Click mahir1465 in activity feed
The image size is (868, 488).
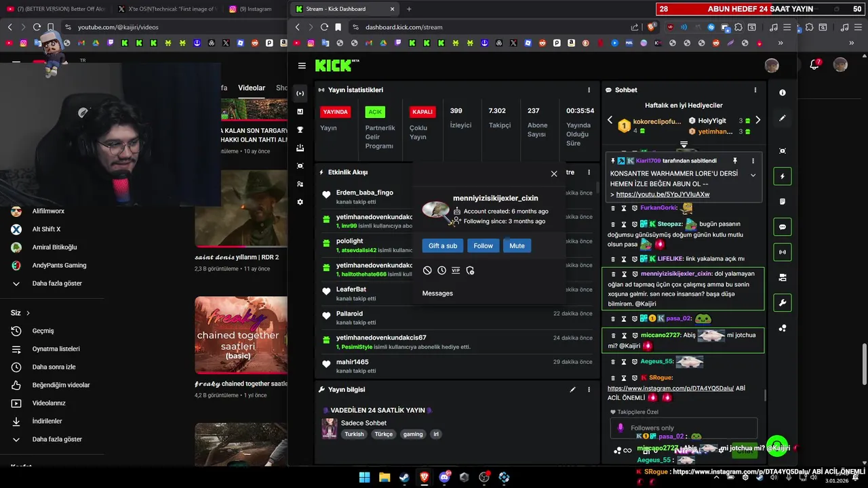coord(353,362)
